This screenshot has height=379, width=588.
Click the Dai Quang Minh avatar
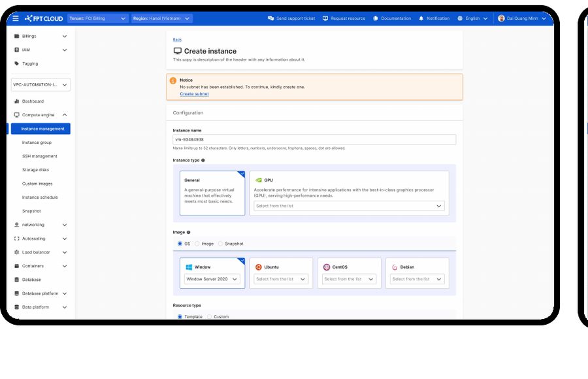click(501, 18)
